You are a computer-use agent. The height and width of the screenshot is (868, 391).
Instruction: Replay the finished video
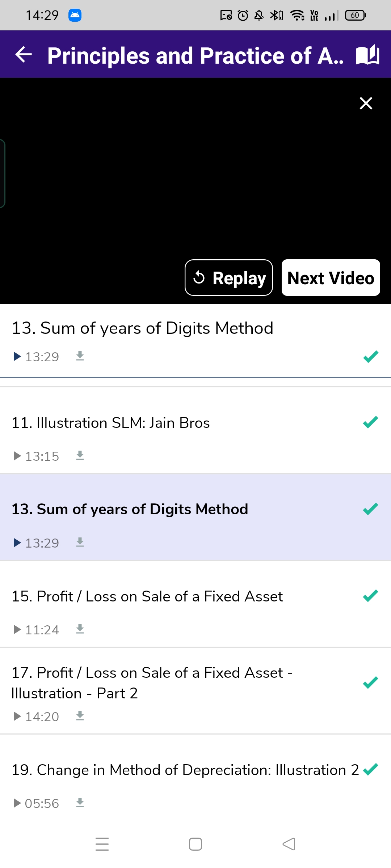[x=229, y=278]
